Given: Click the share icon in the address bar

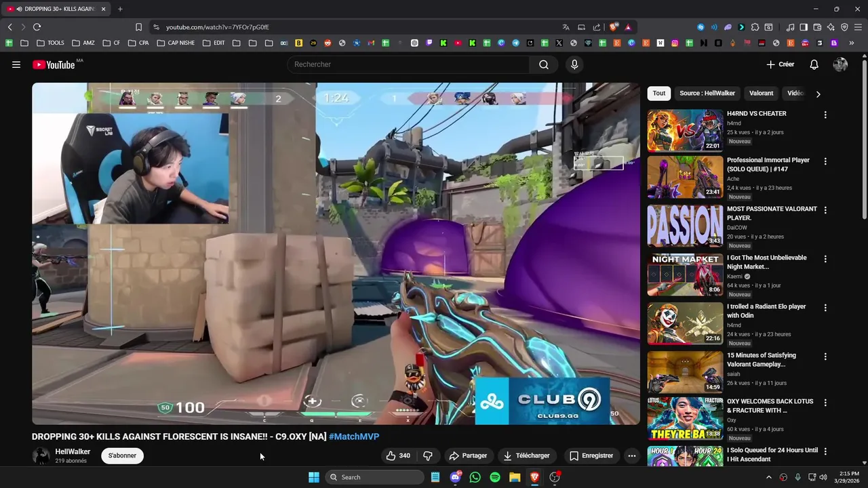Looking at the screenshot, I should point(597,27).
